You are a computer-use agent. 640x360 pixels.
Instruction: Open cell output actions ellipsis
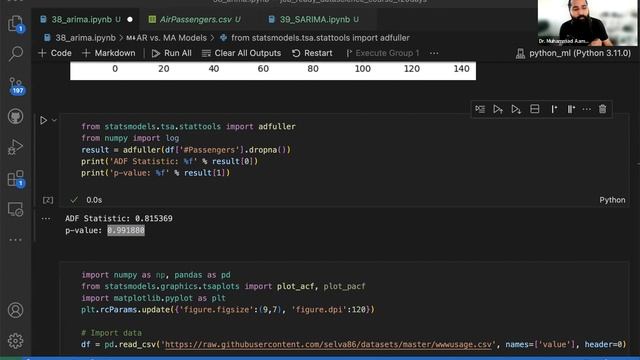[x=46, y=219]
